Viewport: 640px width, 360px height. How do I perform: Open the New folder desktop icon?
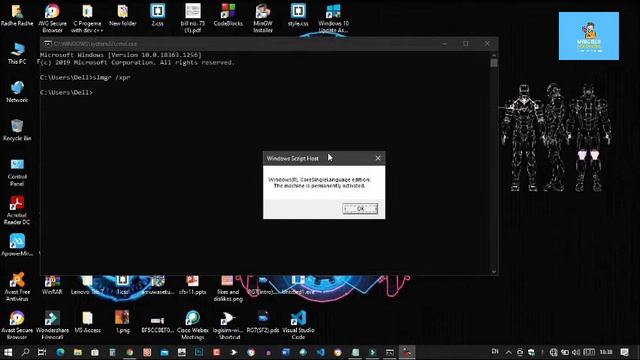tap(122, 16)
